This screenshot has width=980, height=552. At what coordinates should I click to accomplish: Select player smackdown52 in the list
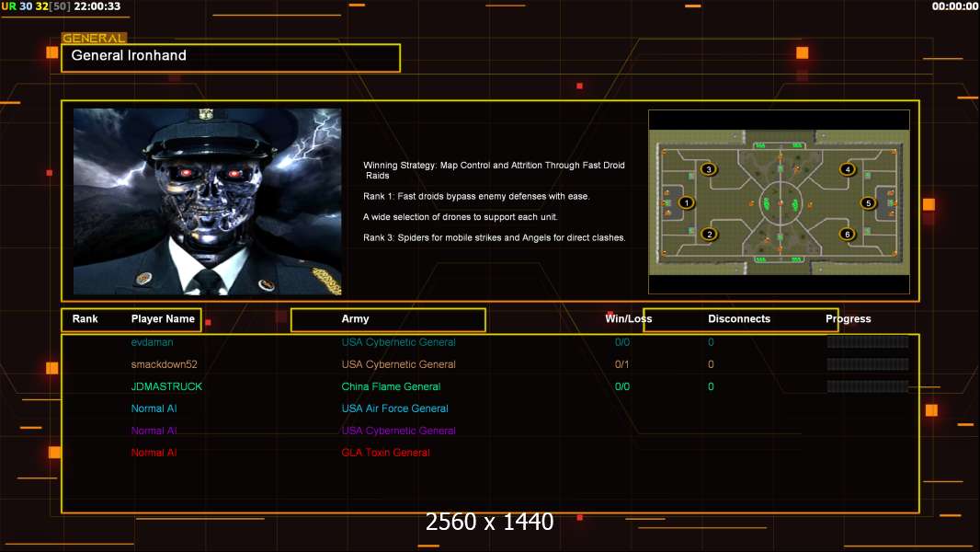click(164, 364)
